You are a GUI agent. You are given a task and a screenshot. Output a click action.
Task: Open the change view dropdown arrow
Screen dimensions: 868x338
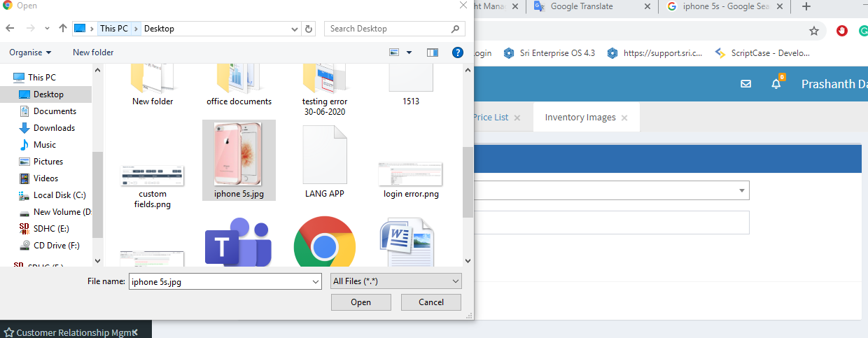pyautogui.click(x=409, y=52)
